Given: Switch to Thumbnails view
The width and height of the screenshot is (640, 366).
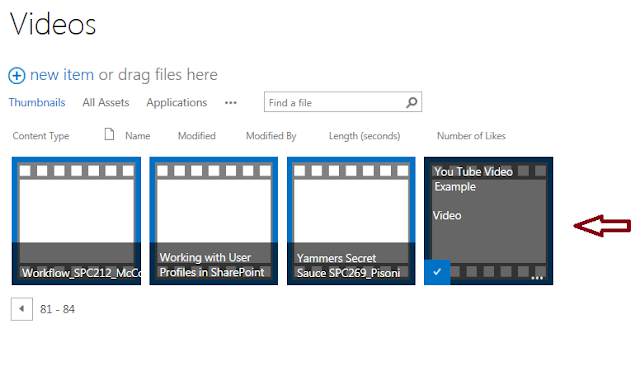Looking at the screenshot, I should [x=37, y=102].
